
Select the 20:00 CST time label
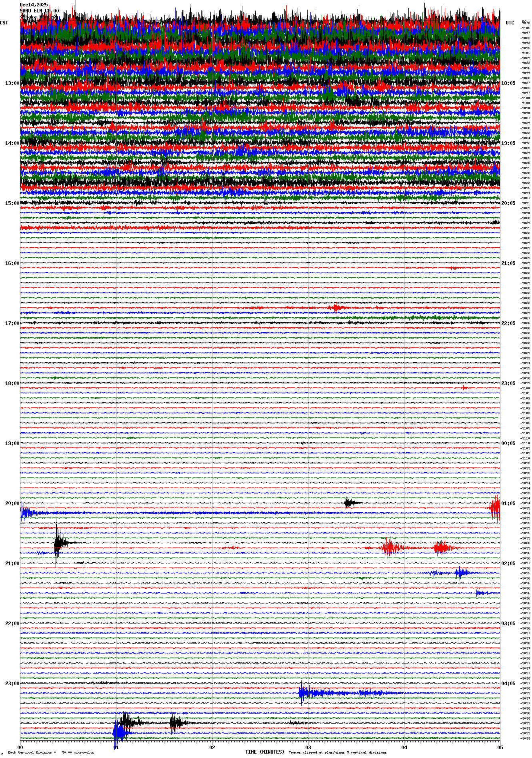pyautogui.click(x=12, y=503)
